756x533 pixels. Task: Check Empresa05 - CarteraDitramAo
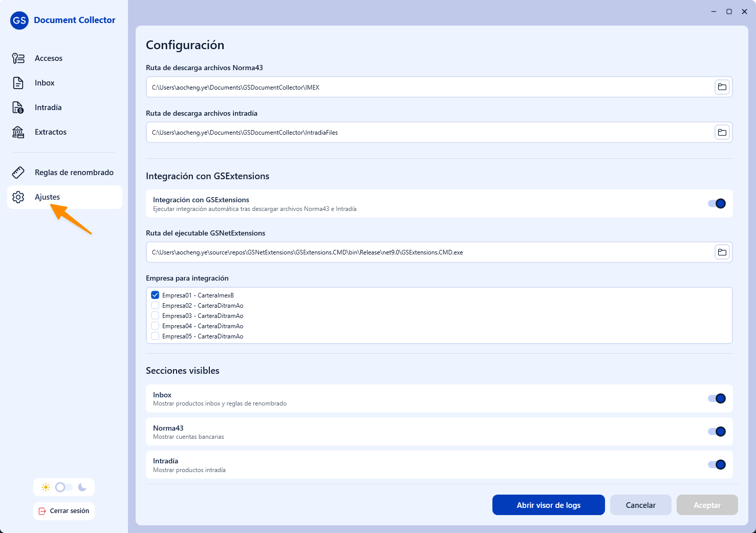pyautogui.click(x=155, y=336)
